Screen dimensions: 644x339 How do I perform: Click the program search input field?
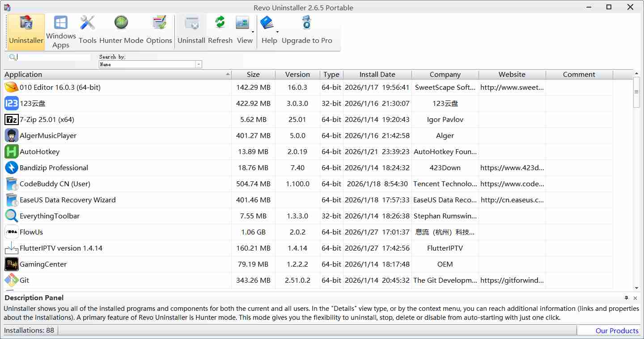coord(54,57)
